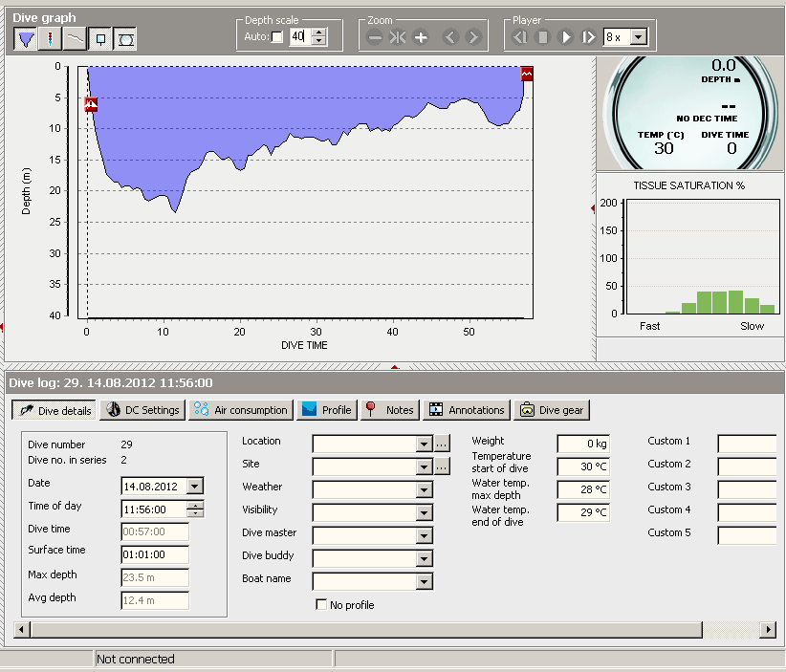Click the depth scale value field
The width and height of the screenshot is (786, 672).
click(x=300, y=36)
